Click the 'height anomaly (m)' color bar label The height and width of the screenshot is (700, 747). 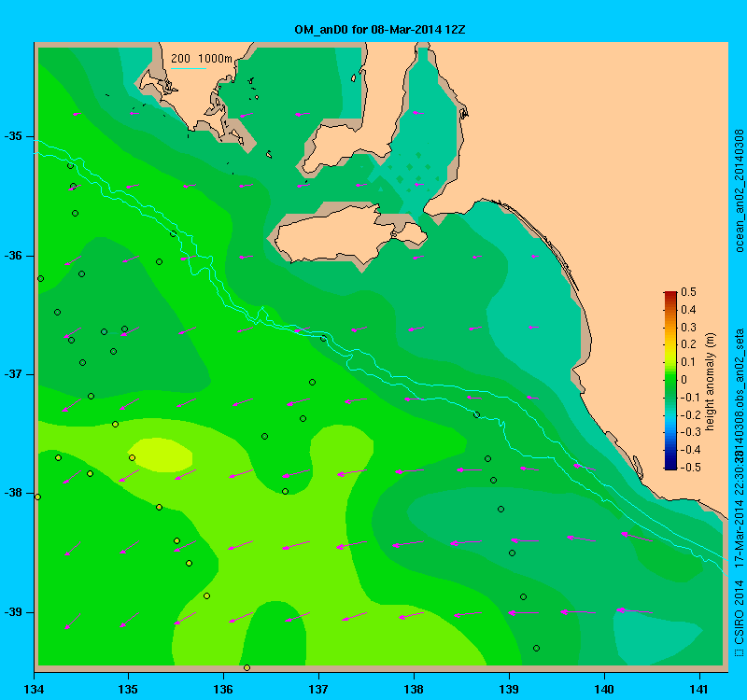point(710,382)
